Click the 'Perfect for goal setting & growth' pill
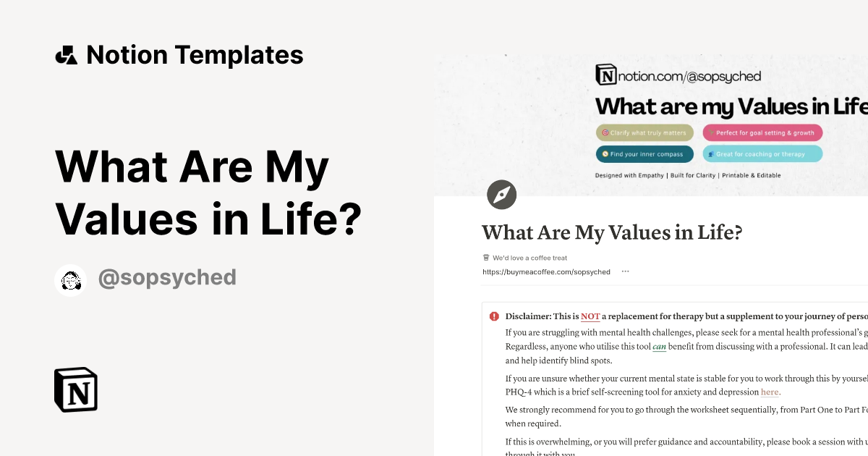 point(764,132)
